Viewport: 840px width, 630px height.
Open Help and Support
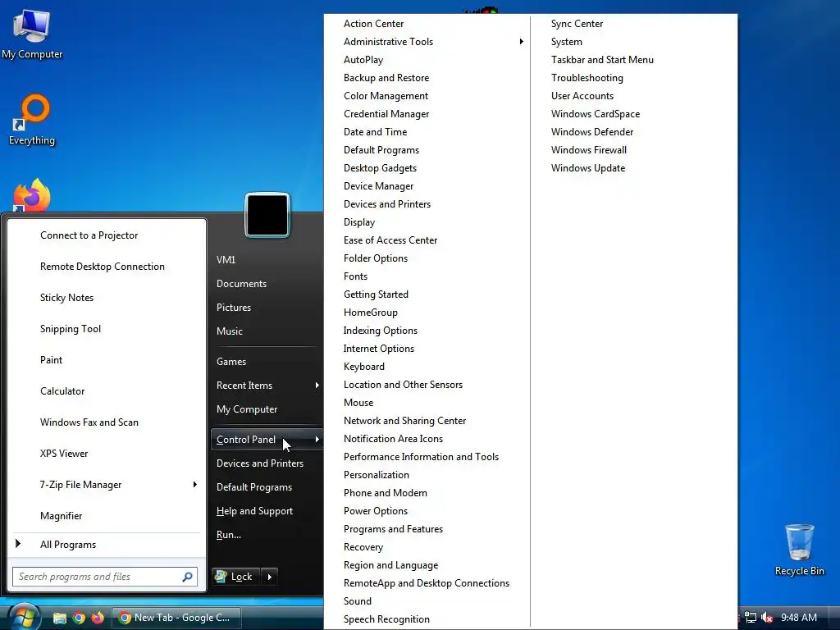click(254, 511)
